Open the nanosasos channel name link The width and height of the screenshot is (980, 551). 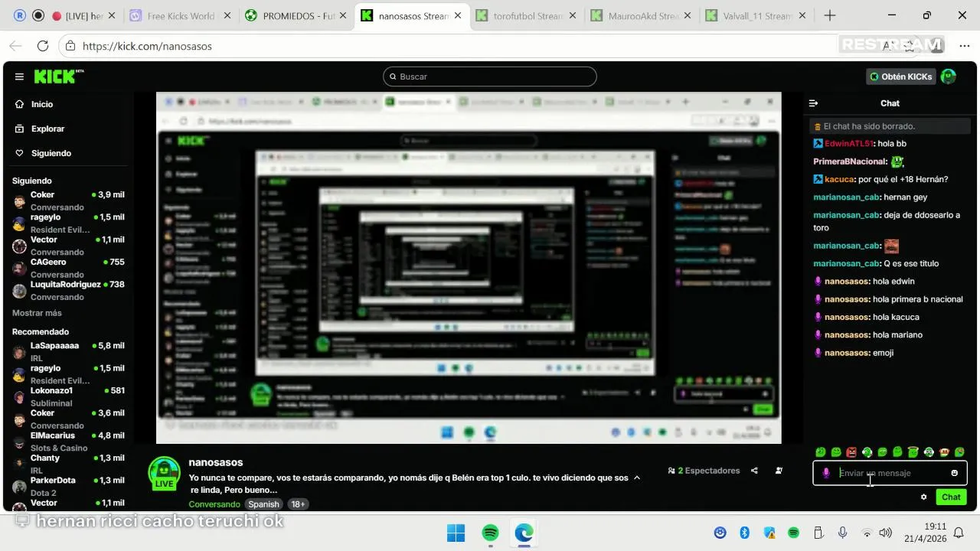216,462
